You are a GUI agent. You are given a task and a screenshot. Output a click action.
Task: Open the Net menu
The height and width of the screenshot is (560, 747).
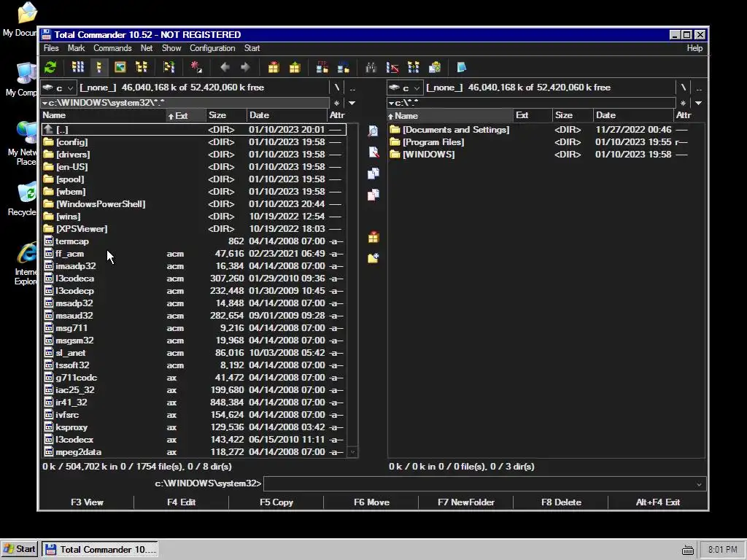click(146, 48)
